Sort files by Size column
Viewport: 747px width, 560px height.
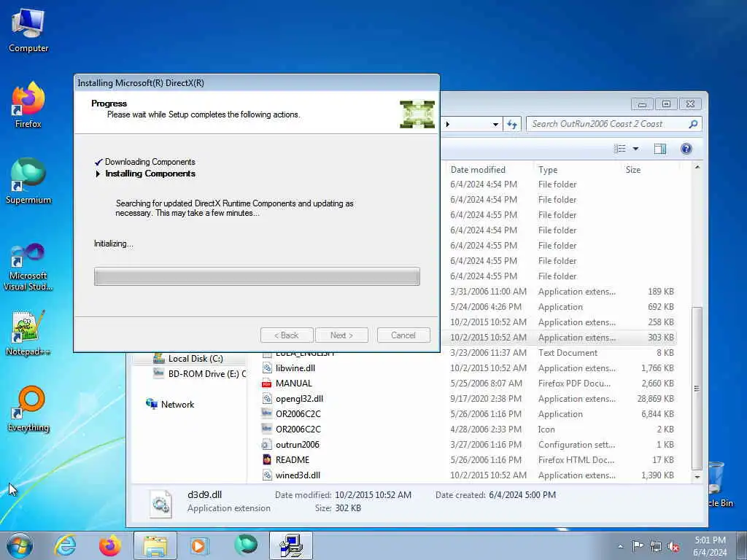tap(633, 169)
